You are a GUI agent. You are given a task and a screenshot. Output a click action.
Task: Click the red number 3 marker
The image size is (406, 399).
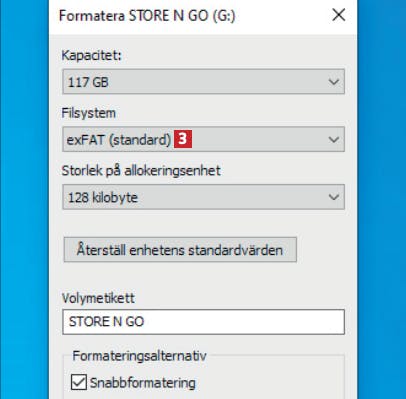click(x=183, y=139)
